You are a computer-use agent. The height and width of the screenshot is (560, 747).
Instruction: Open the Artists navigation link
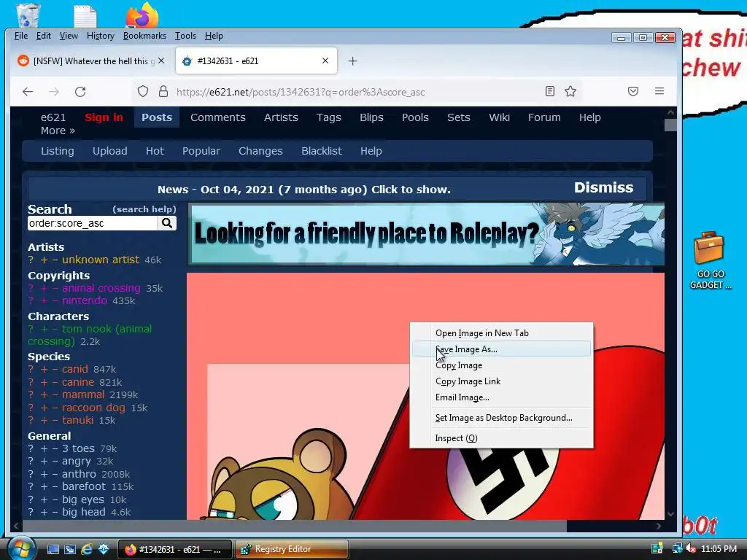pyautogui.click(x=281, y=117)
